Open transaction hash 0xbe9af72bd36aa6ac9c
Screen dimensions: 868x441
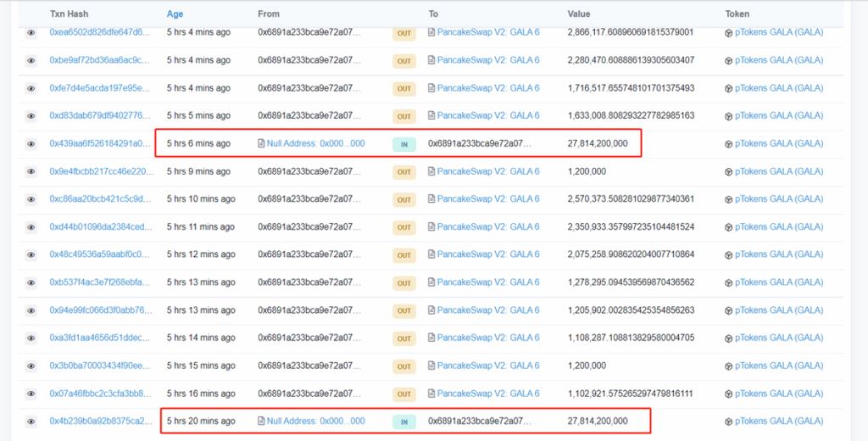click(100, 60)
